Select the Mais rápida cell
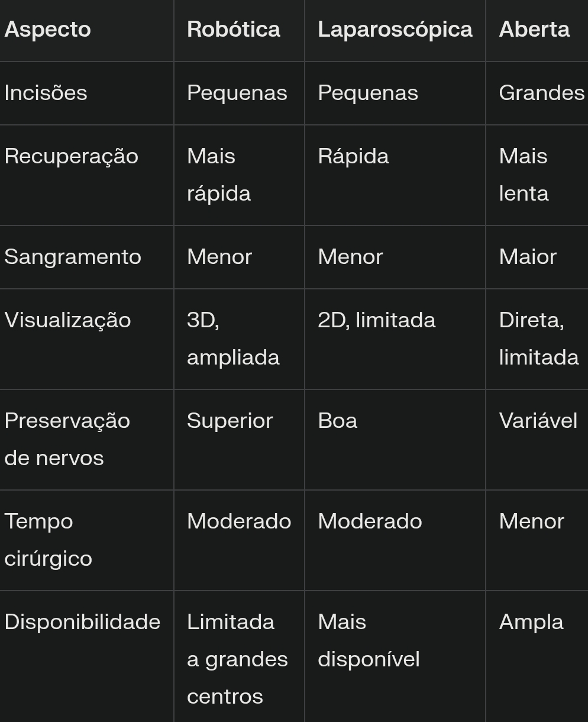The height and width of the screenshot is (722, 588). 219,175
